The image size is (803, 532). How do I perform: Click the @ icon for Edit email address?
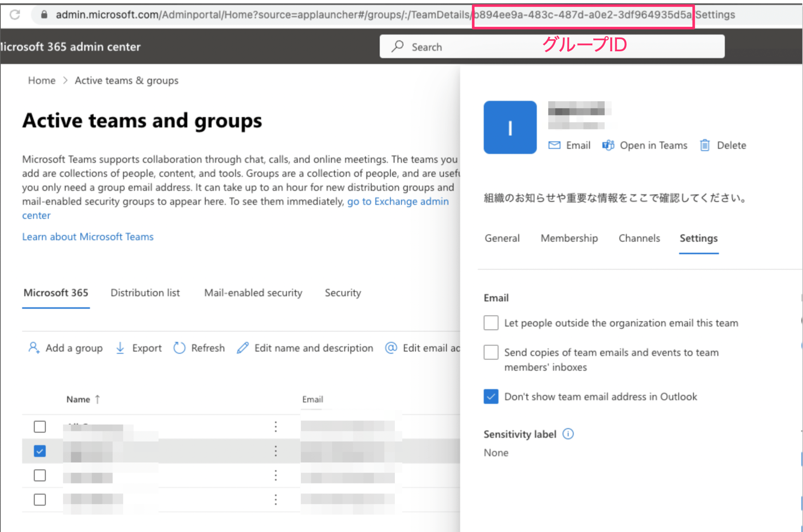click(x=391, y=348)
